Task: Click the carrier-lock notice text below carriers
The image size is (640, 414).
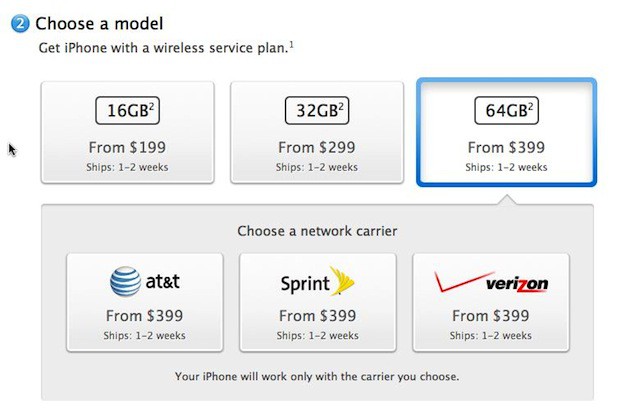Action: pos(317,377)
